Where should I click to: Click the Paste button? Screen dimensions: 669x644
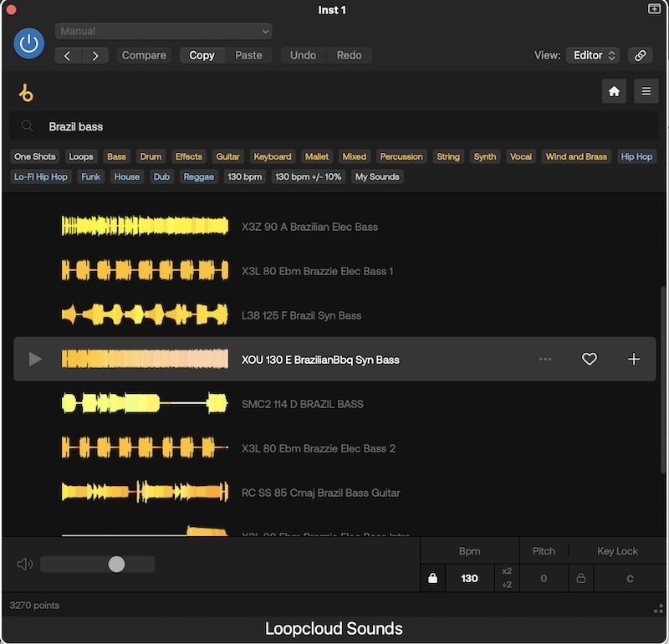coord(248,55)
